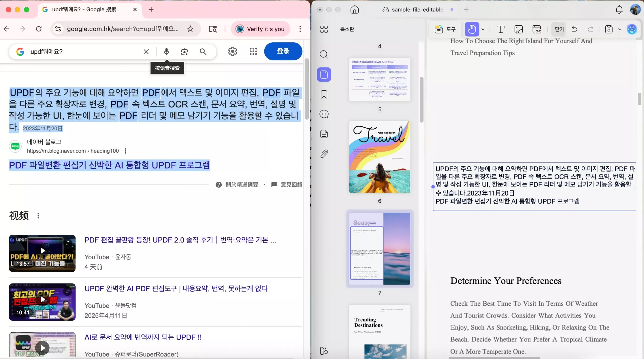Add a new UPDF tab
The width and height of the screenshot is (644, 359).
[466, 10]
